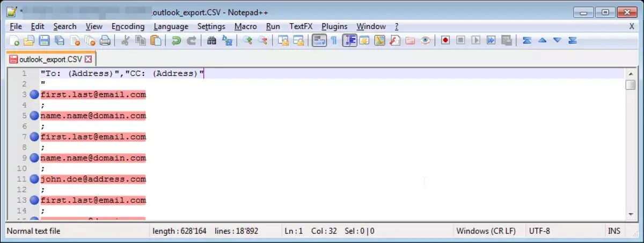The height and width of the screenshot is (243, 644).
Task: Open Find with the binoculars icon
Action: point(211,40)
